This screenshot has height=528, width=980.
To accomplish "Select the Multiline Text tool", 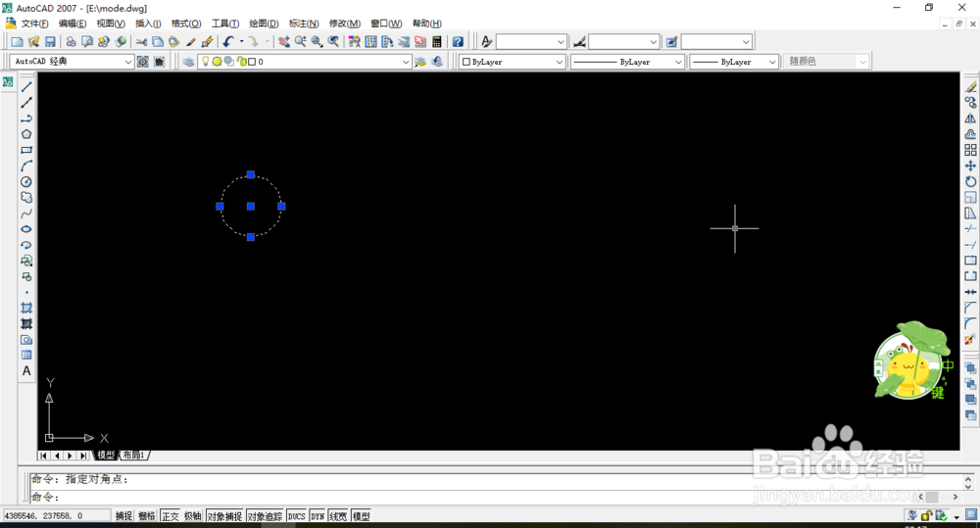I will click(26, 371).
